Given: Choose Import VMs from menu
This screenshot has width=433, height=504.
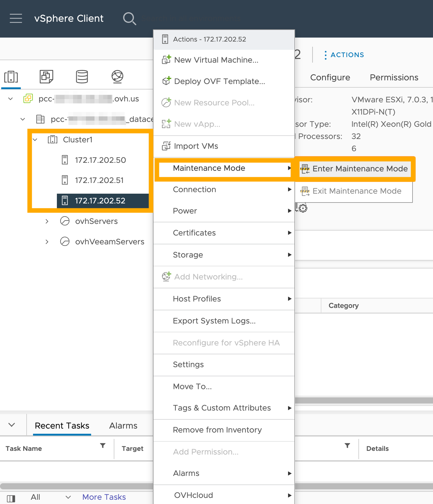Looking at the screenshot, I should 224,146.
